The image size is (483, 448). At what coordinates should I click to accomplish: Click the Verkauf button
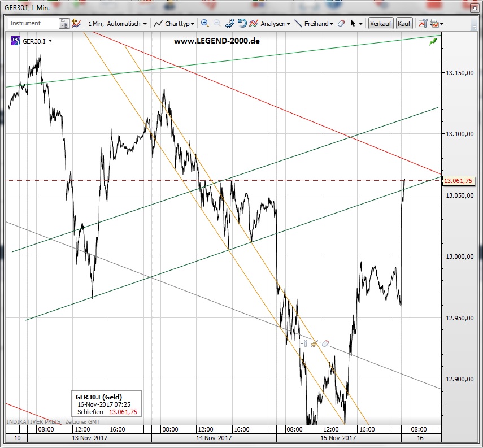click(381, 23)
